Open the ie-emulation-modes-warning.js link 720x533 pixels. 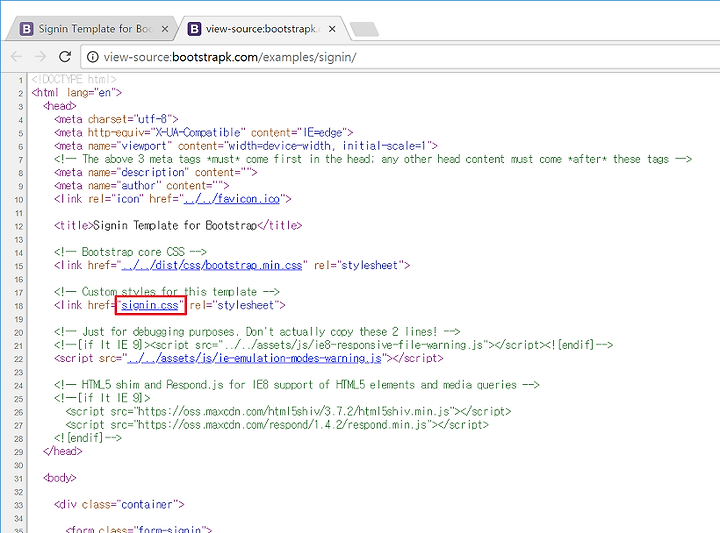(254, 358)
